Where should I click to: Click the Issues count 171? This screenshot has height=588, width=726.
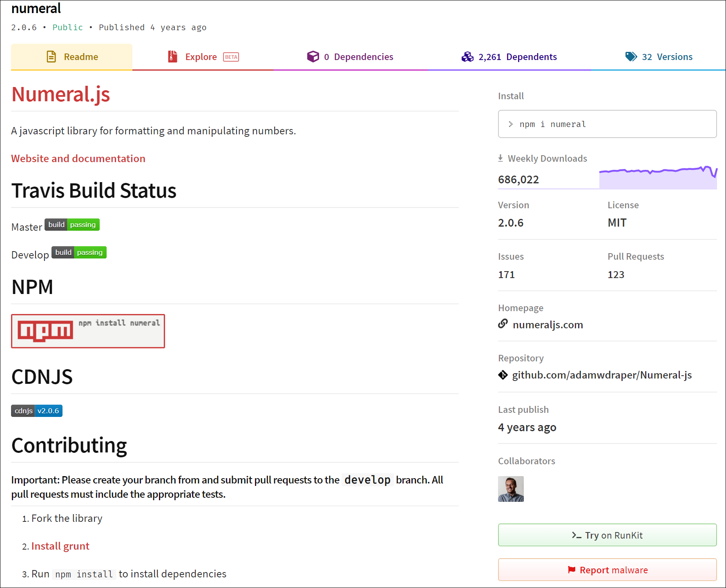[506, 274]
